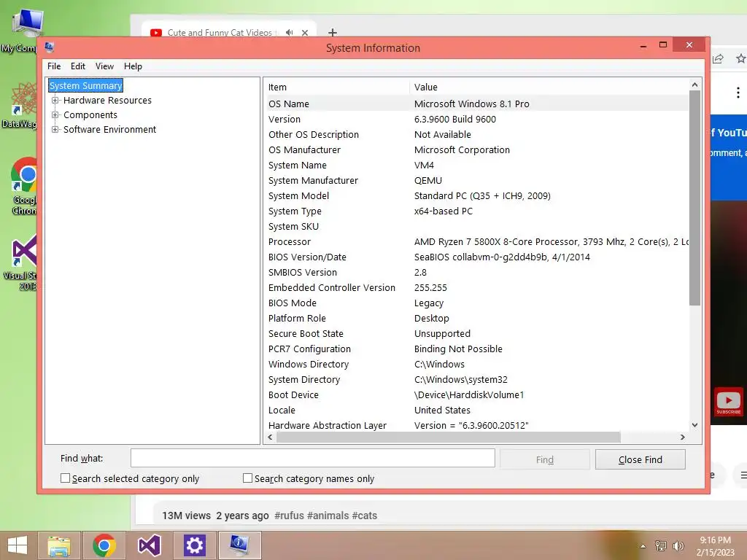The image size is (747, 560).
Task: Click the Item column header
Action: pos(337,87)
